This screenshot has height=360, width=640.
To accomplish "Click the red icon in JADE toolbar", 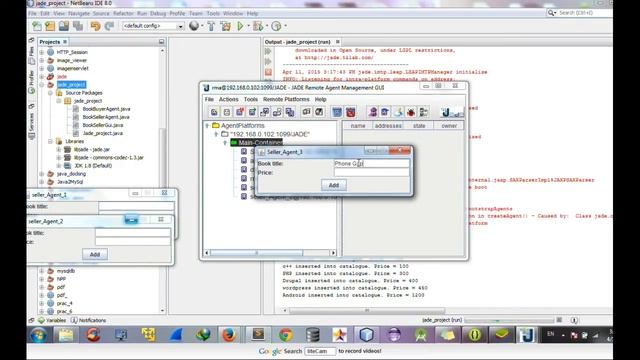I will 350,112.
